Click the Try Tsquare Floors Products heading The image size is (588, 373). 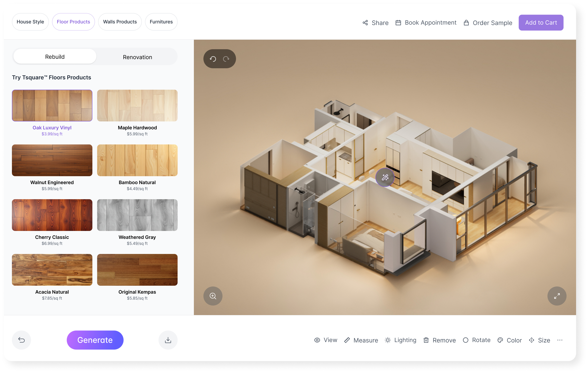pos(52,78)
